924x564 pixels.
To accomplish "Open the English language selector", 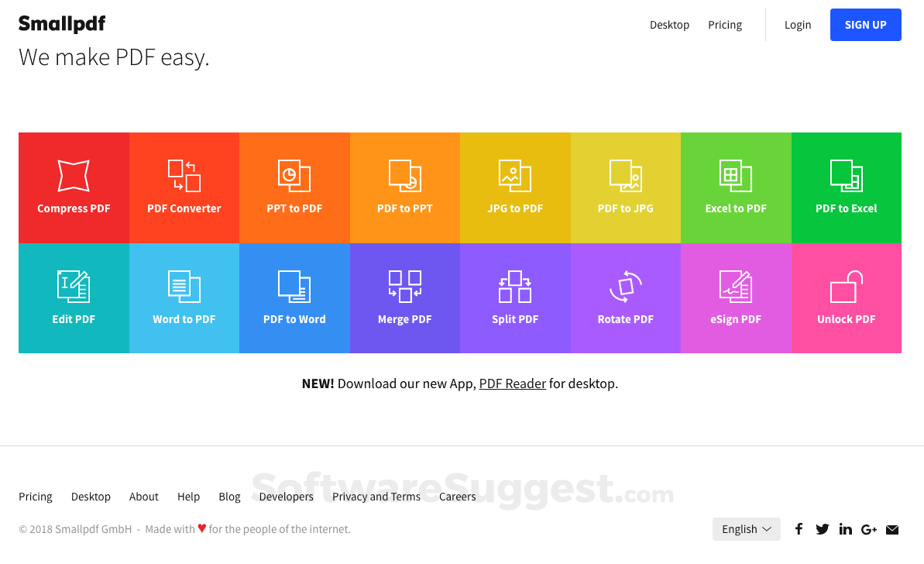I will (x=745, y=528).
